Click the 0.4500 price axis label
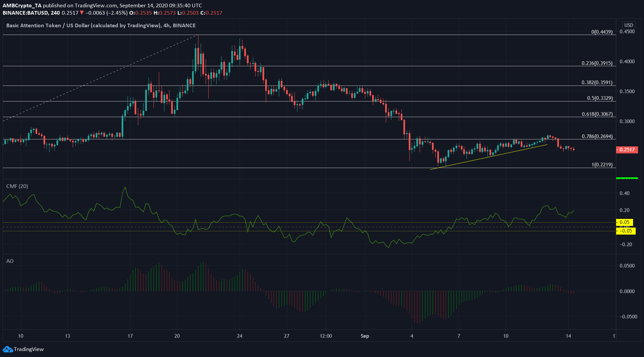 [x=627, y=32]
